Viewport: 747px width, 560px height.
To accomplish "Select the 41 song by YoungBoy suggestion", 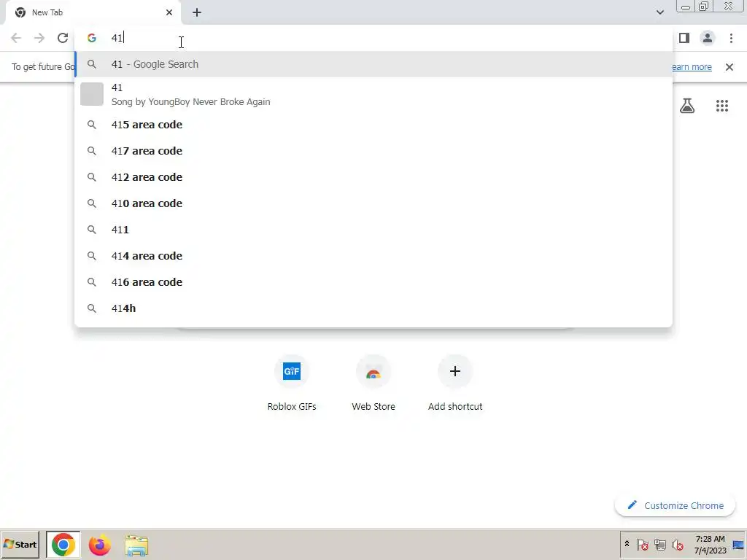I will click(x=373, y=94).
